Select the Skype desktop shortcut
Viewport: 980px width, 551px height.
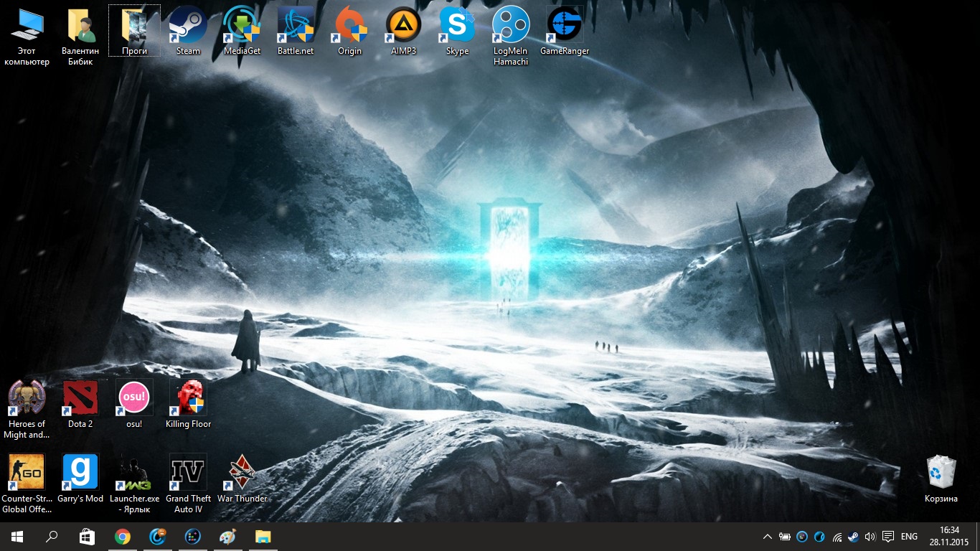[x=457, y=31]
